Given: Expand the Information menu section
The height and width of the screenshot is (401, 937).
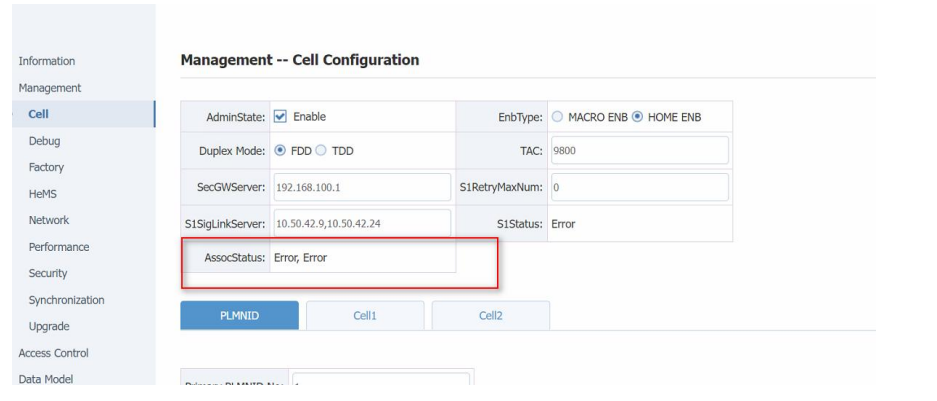Looking at the screenshot, I should [x=47, y=61].
